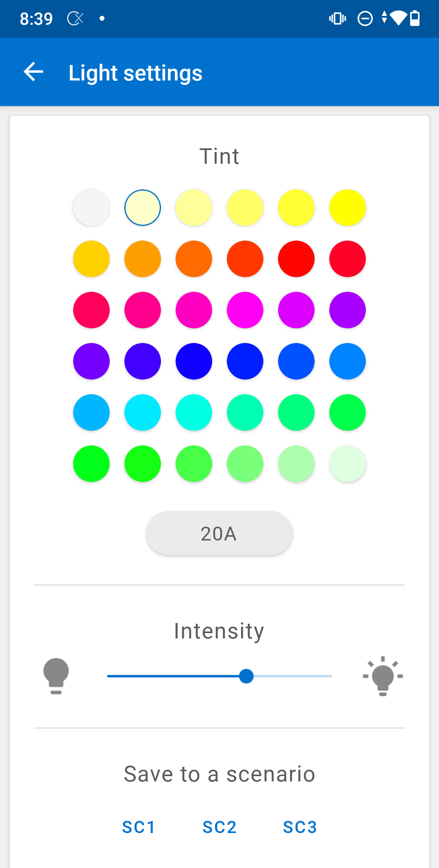The height and width of the screenshot is (868, 439).
Task: Tap the battery icon in status bar
Action: 415,19
